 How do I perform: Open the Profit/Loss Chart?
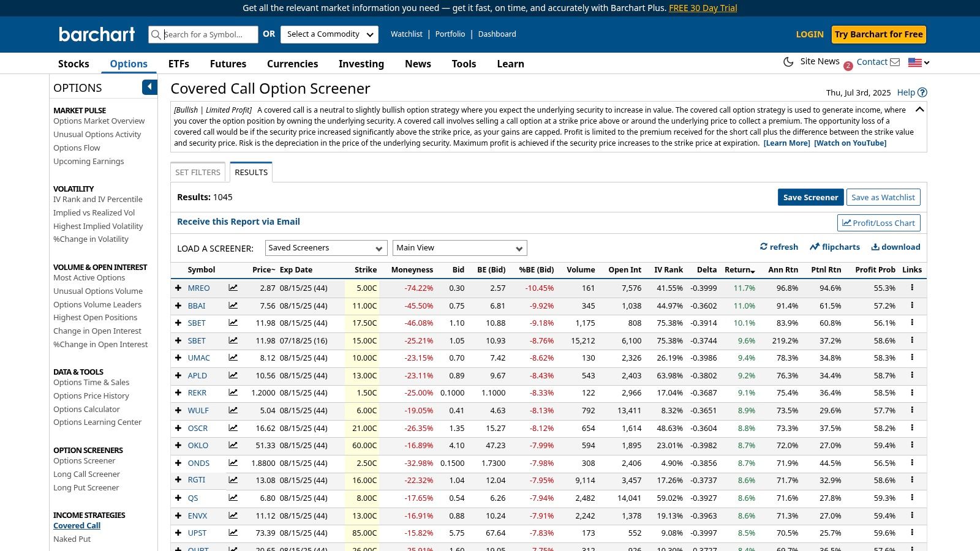(x=878, y=223)
